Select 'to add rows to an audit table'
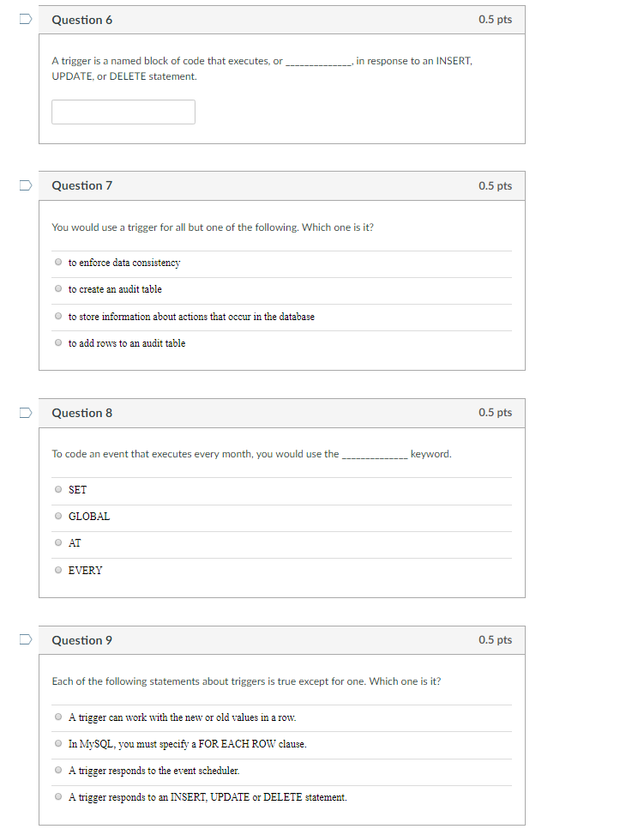This screenshot has height=829, width=644. tap(57, 342)
